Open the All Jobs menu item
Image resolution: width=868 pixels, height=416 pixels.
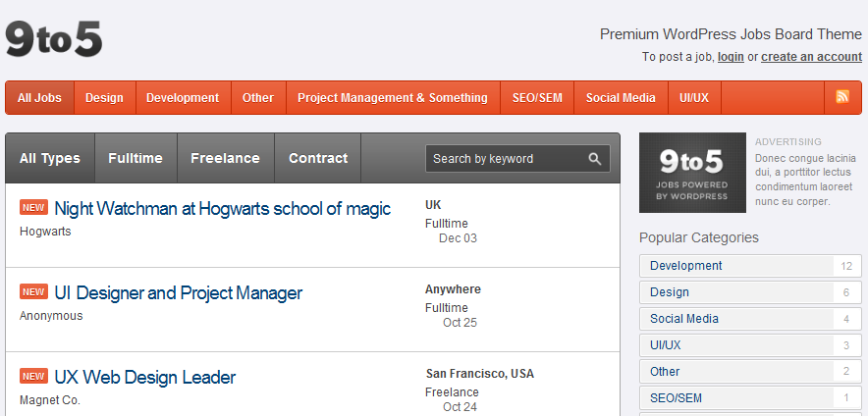pyautogui.click(x=39, y=98)
